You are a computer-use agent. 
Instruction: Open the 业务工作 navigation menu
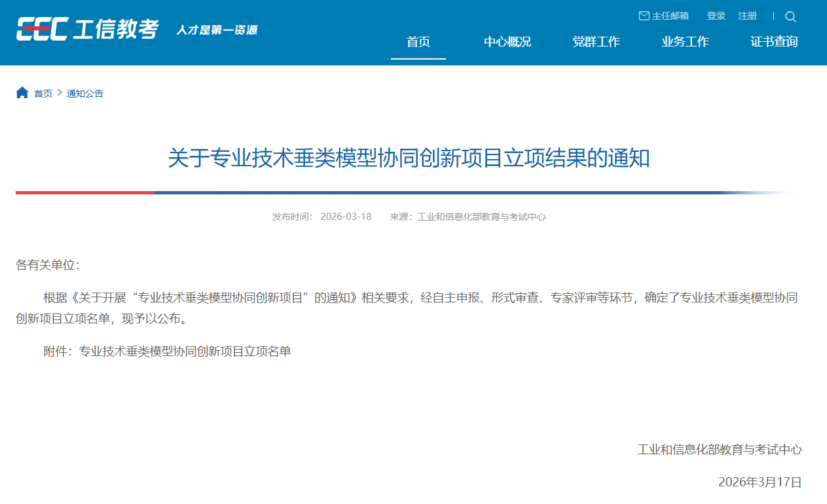[x=685, y=42]
